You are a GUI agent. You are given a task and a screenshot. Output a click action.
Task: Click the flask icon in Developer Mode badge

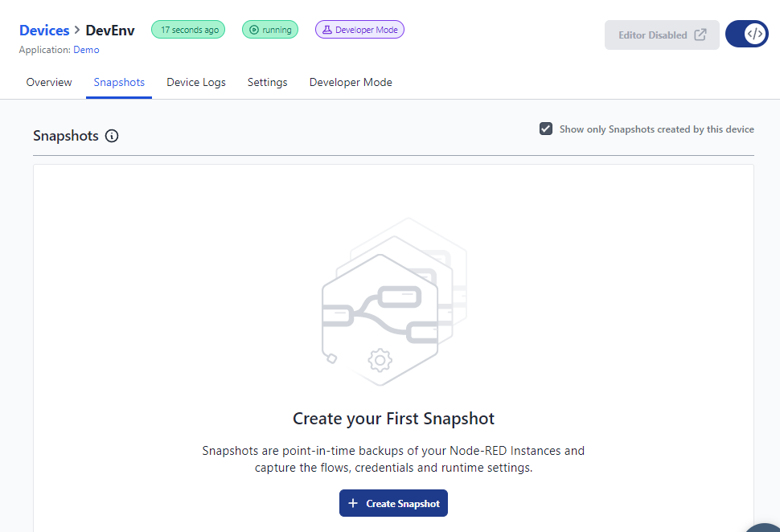tap(326, 30)
